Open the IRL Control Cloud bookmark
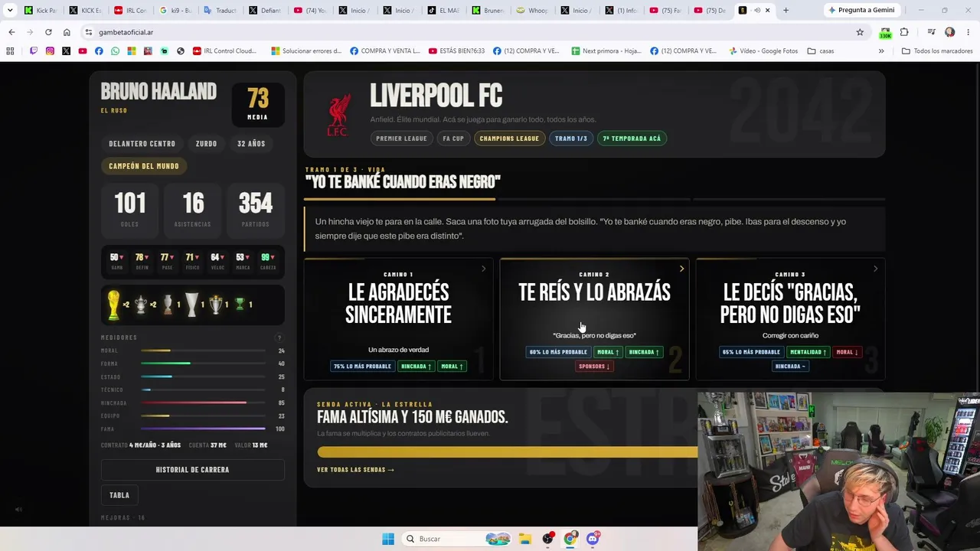The image size is (980, 551). (225, 51)
